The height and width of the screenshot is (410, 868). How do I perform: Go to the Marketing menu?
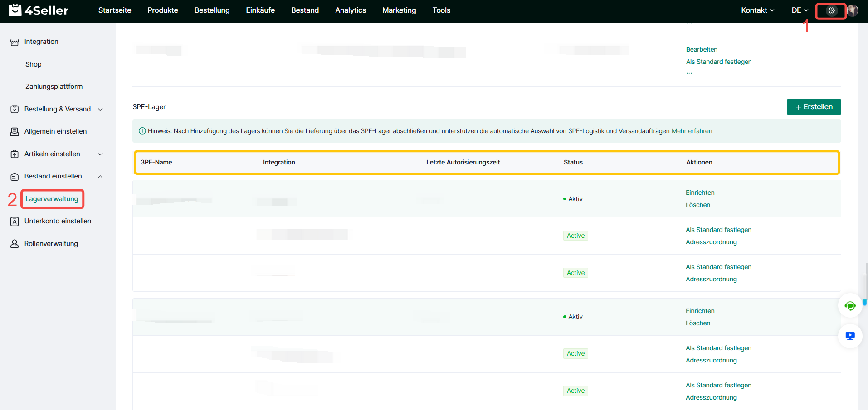[399, 10]
